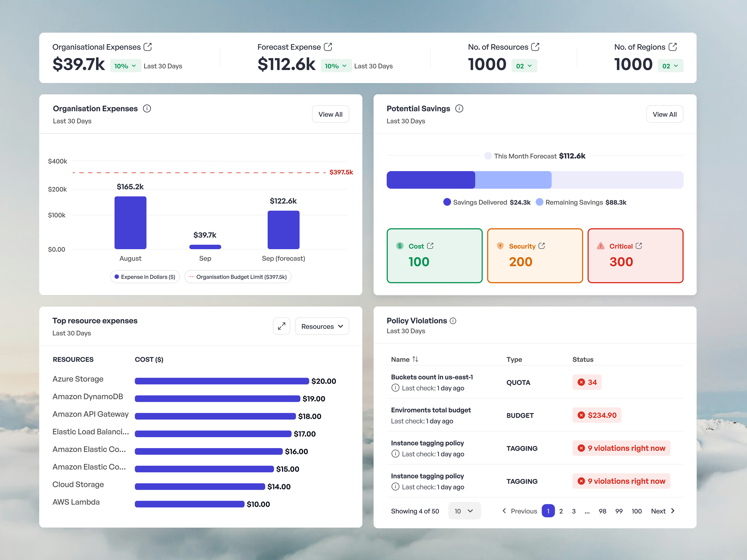Image resolution: width=747 pixels, height=560 pixels.
Task: Sort violations by Name arrows icon
Action: click(415, 359)
